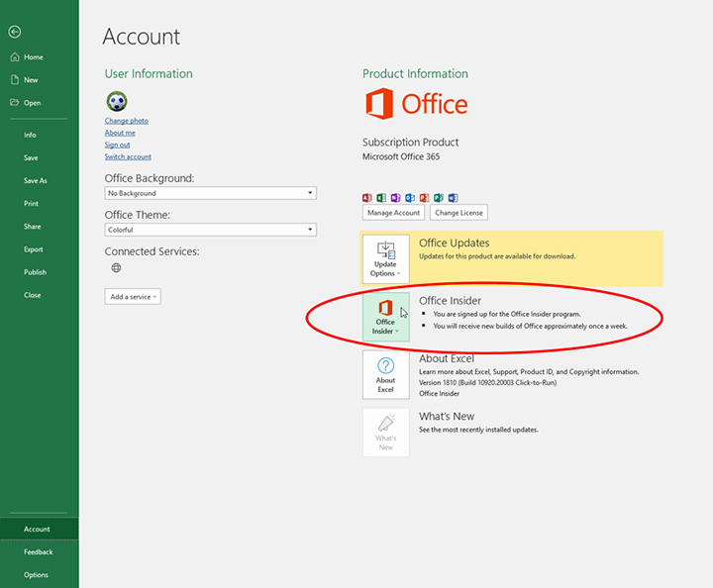This screenshot has width=713, height=588.
Task: Click the 'Office Updates' heading
Action: (x=455, y=244)
